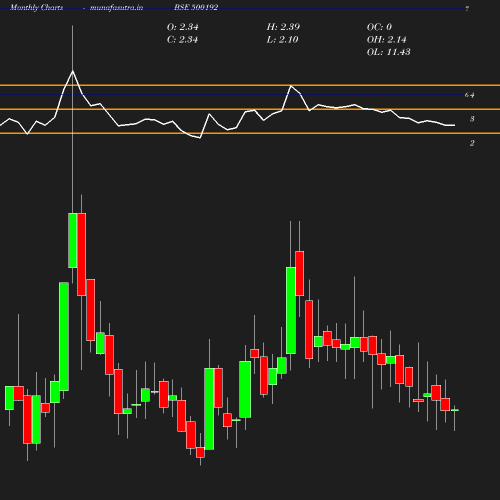Screen dimensions: 500x500
Task: Click the 'OC: 0' value
Action: (379, 27)
